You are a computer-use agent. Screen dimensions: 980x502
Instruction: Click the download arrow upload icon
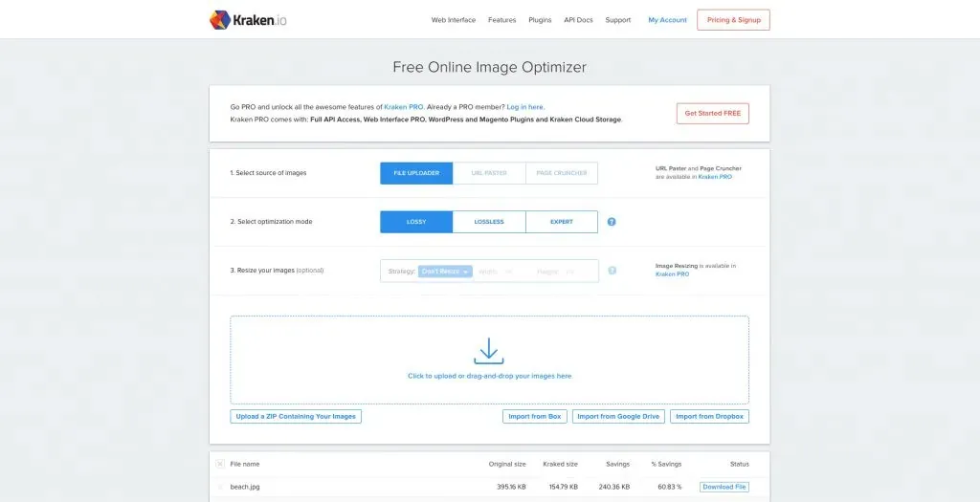489,351
